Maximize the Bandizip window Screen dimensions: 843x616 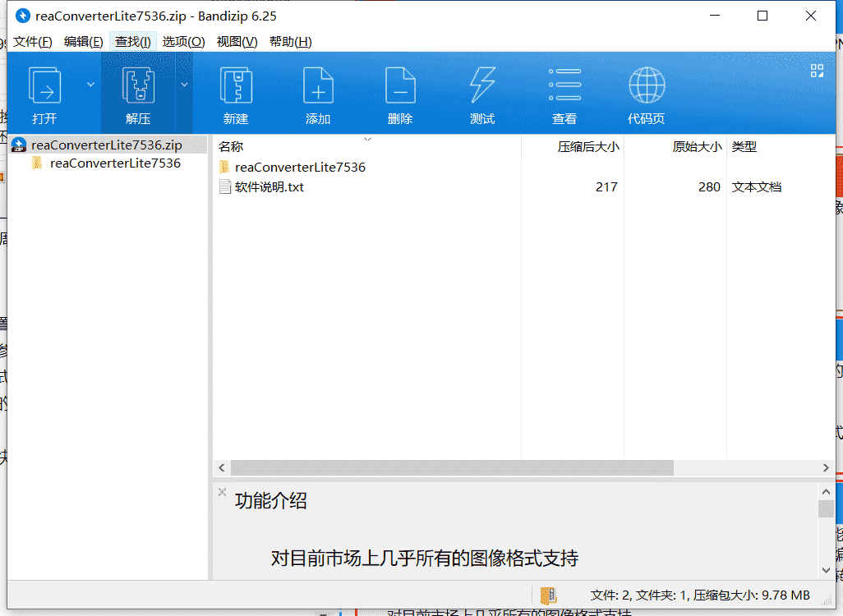762,16
